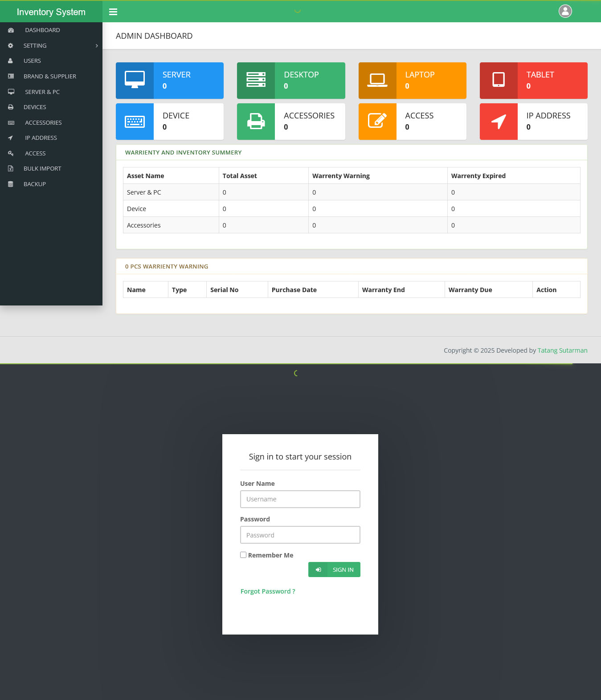Click the Inventory System logo title
This screenshot has width=601, height=700.
point(51,12)
